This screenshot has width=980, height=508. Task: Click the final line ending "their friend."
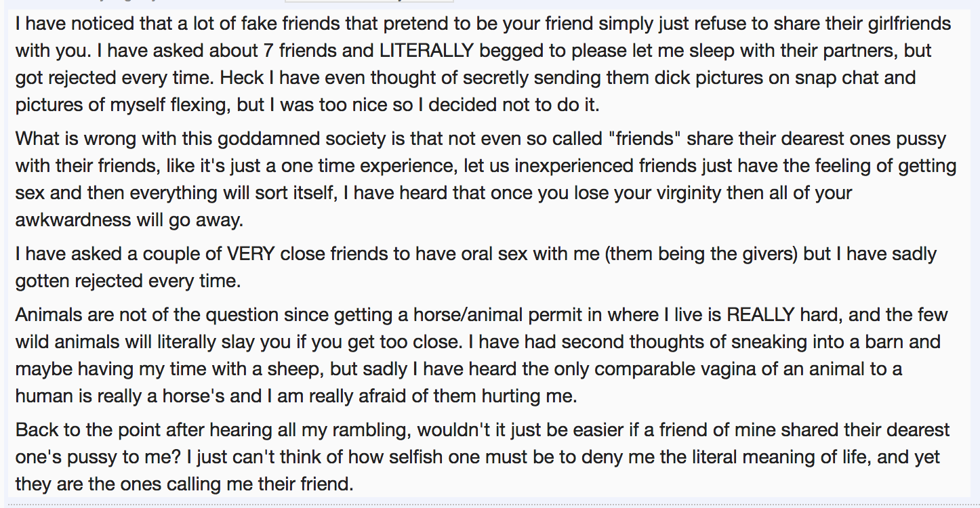(184, 484)
